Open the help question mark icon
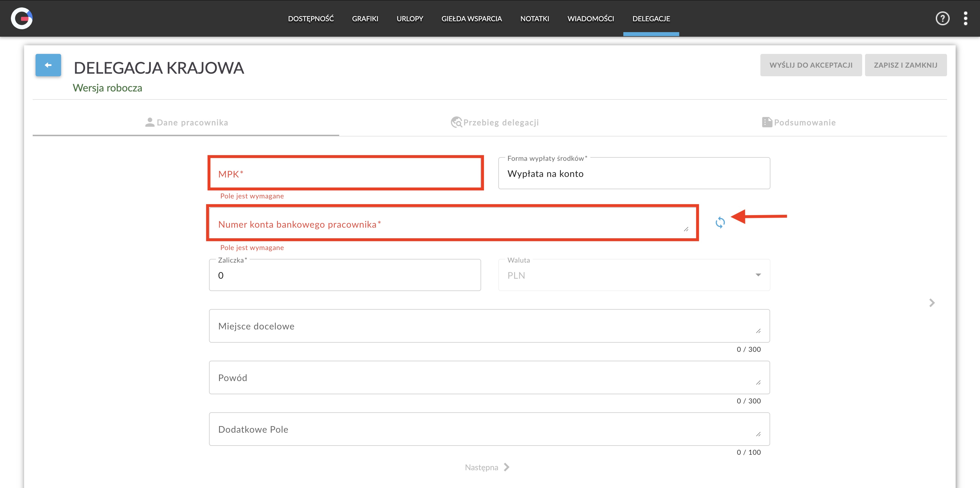 [942, 18]
